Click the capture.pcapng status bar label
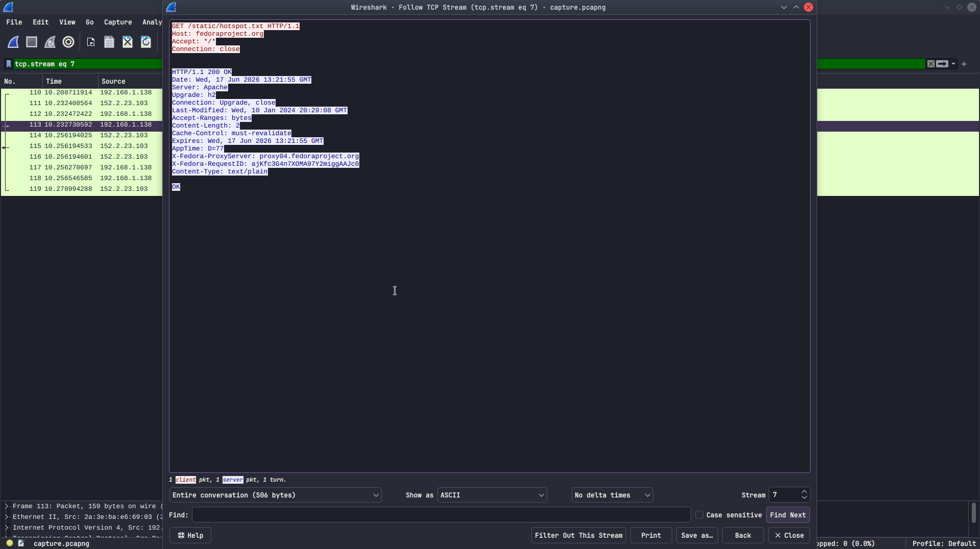This screenshot has height=549, width=980. [x=61, y=544]
